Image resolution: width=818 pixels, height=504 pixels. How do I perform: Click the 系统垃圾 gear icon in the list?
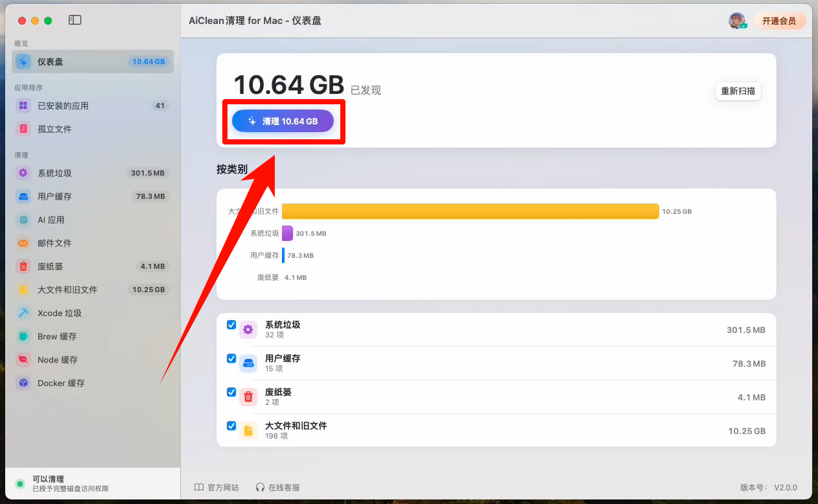[248, 330]
